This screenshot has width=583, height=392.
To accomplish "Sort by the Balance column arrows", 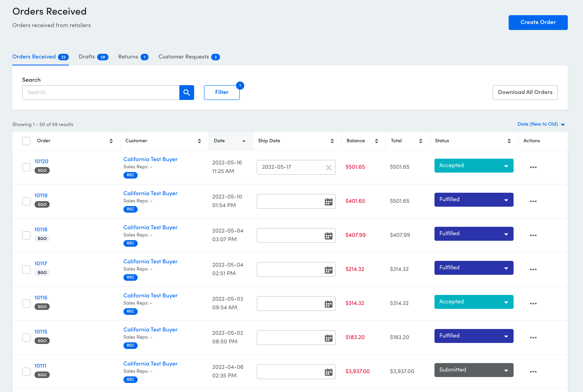I will (x=377, y=141).
